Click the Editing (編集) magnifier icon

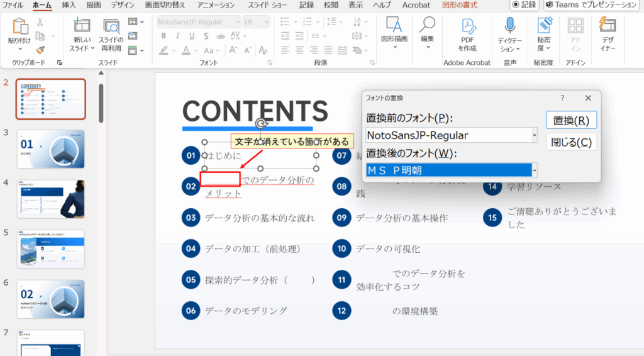427,26
